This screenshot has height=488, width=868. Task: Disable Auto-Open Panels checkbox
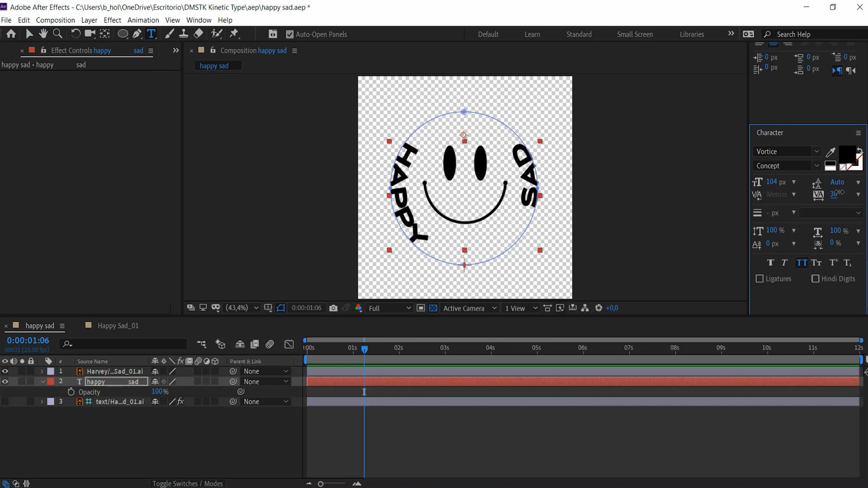tap(290, 34)
